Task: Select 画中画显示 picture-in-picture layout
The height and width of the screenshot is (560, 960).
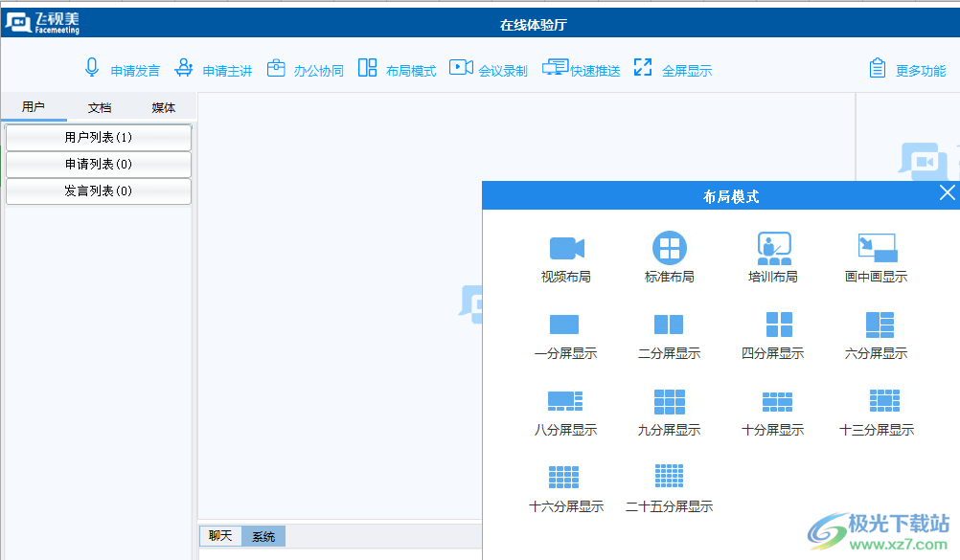Action: [877, 249]
